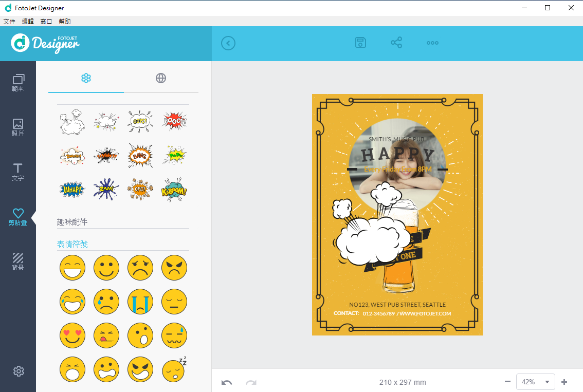Click the save icon in top toolbar
The image size is (583, 392).
pos(361,43)
